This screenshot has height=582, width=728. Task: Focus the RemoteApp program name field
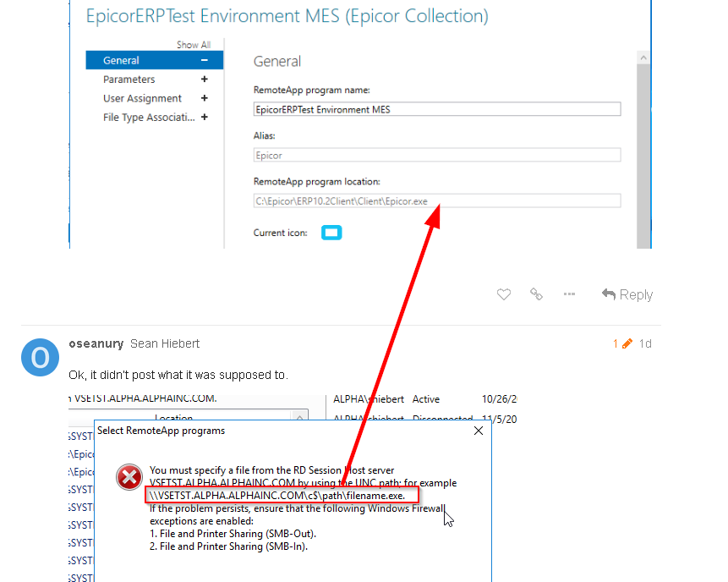click(x=437, y=110)
